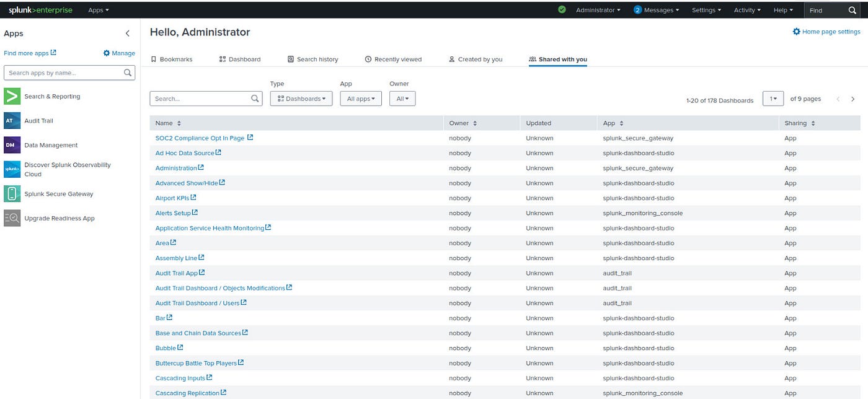Click splunk_monitoring_console cell in Alerts Setup row

point(643,213)
